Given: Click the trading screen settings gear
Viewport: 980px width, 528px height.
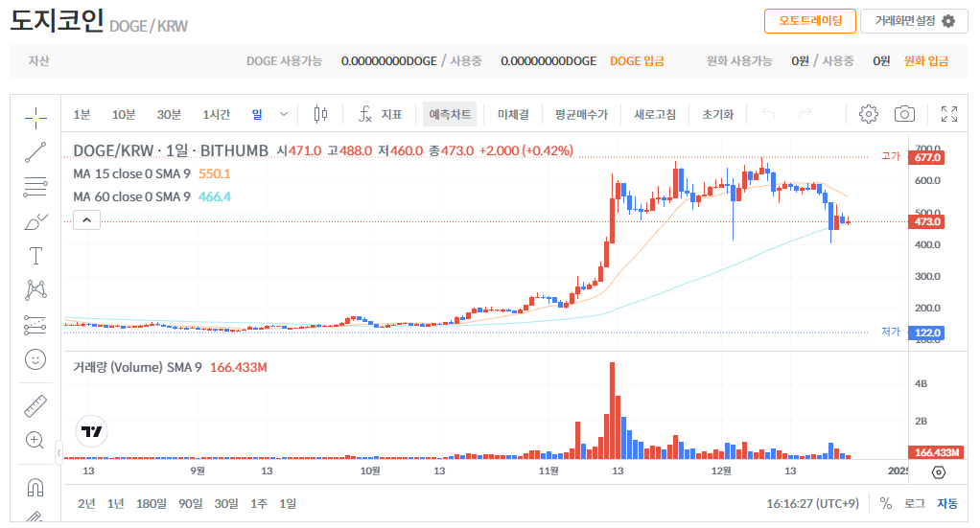Looking at the screenshot, I should 948,21.
